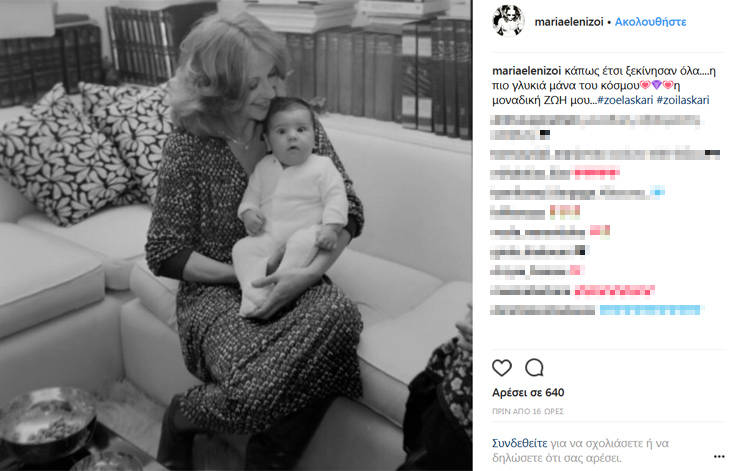Screen dimensions: 735x471
Task: Click the first pink heart emoji in caption
Action: pyautogui.click(x=645, y=85)
